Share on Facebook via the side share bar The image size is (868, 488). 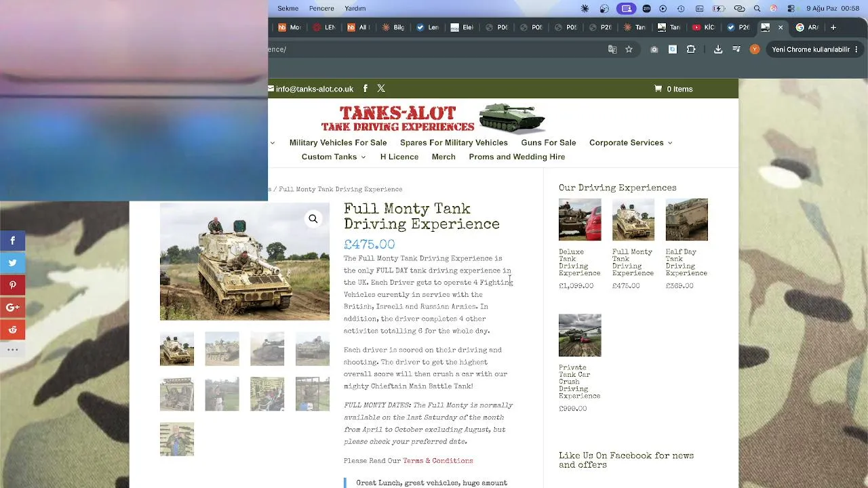coord(12,241)
